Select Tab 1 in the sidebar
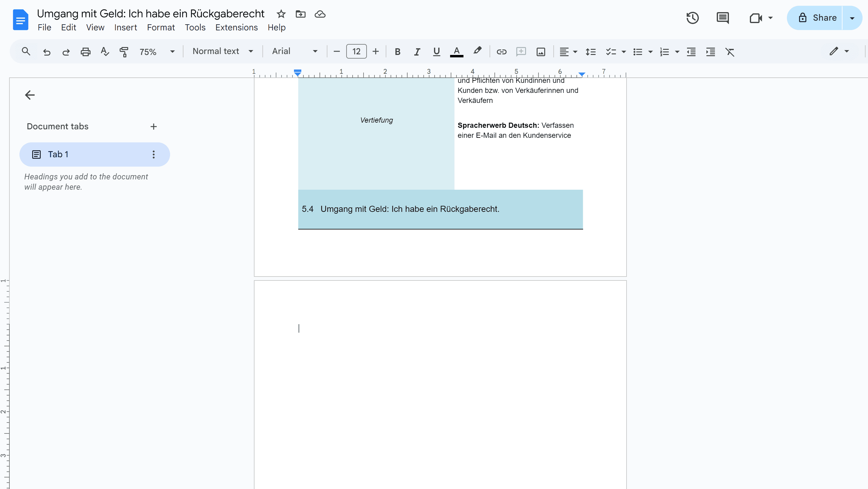 (x=95, y=155)
